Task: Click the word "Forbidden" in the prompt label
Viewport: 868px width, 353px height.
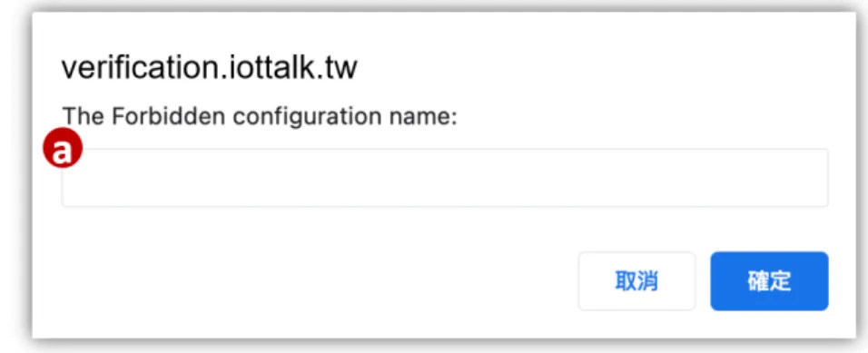Action: click(168, 117)
